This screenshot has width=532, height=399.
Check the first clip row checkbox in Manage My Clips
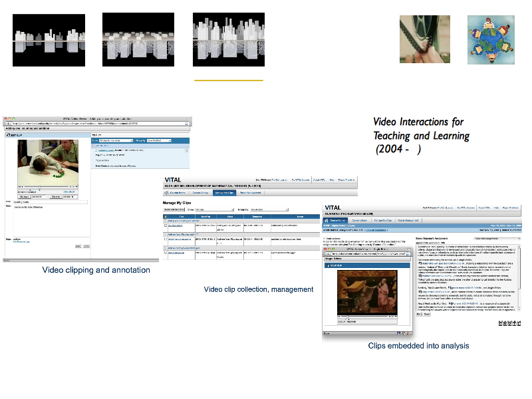pos(165,226)
